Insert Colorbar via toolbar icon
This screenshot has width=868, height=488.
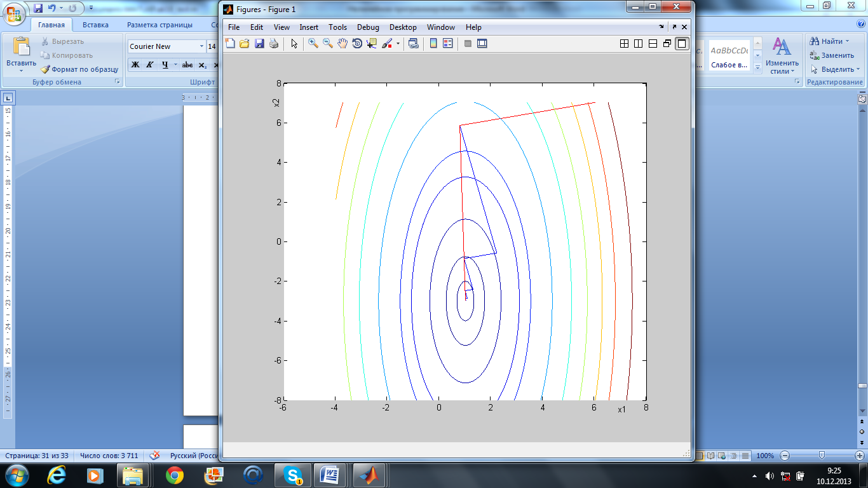tap(433, 43)
